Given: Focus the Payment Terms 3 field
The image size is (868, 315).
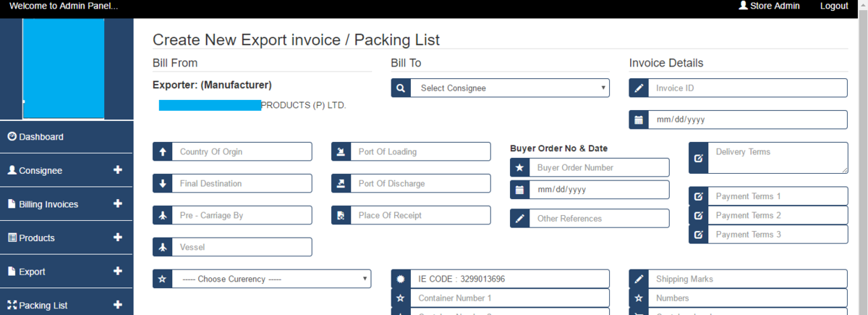Looking at the screenshot, I should tap(778, 235).
